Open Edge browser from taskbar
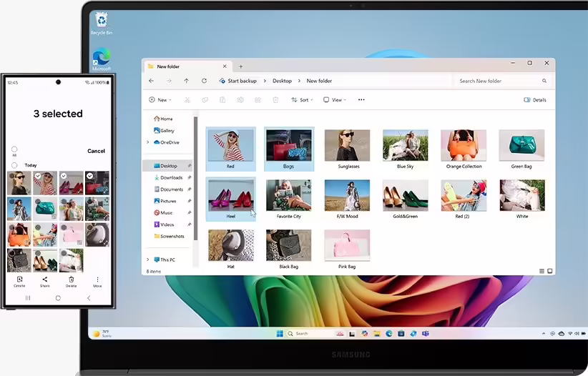 click(389, 334)
